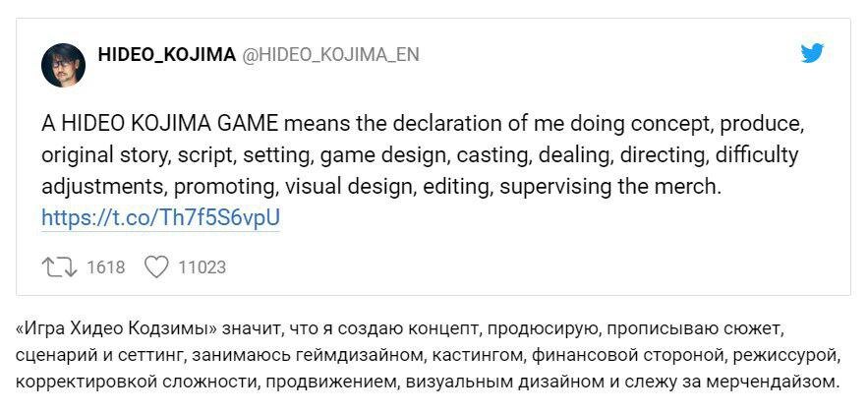868x413 pixels.
Task: Click "original story" in the tweet
Action: [104, 155]
